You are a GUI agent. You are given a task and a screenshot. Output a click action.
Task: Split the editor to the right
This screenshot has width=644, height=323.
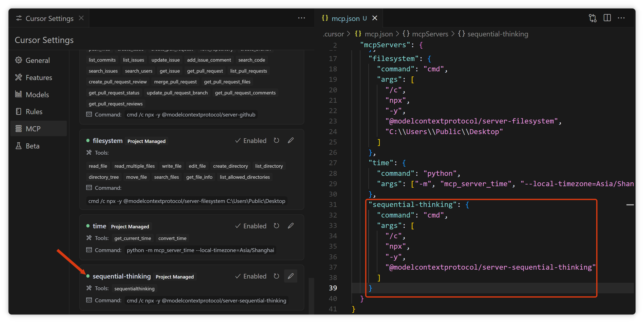click(607, 18)
